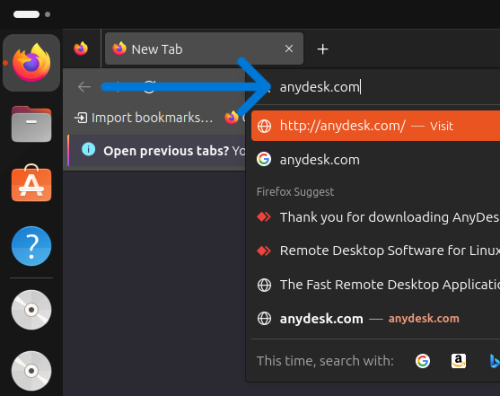Search Google for anydesk.com suggestion
500x396 pixels.
[376, 160]
